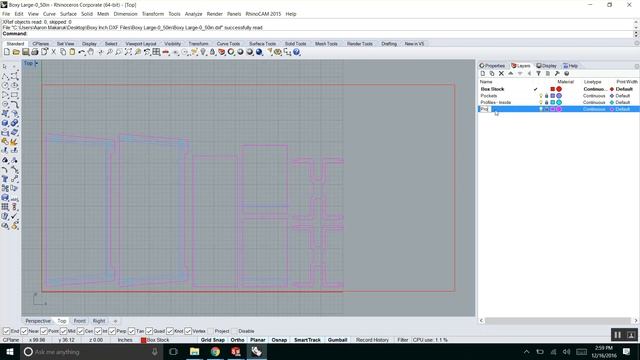Toggle the Mid osnap checkbox
640x360 pixels.
64,331
